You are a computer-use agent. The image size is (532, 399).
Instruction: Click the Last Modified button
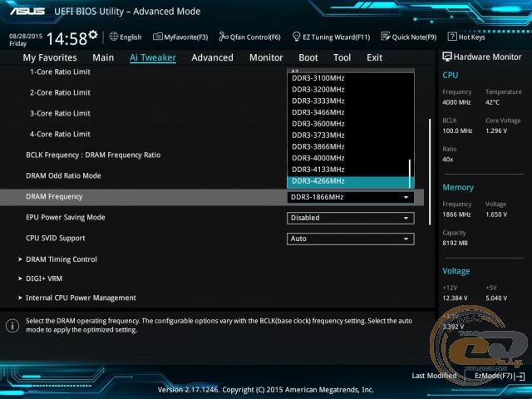click(434, 376)
